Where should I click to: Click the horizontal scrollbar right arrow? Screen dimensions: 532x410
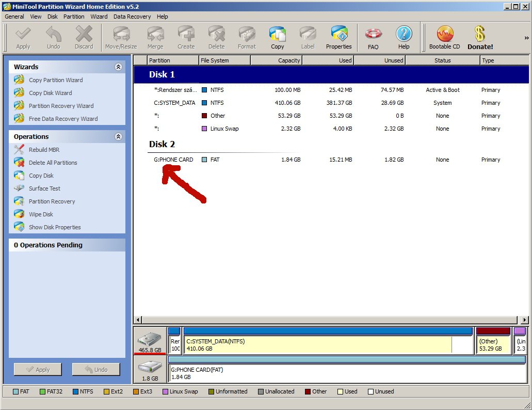coord(525,320)
